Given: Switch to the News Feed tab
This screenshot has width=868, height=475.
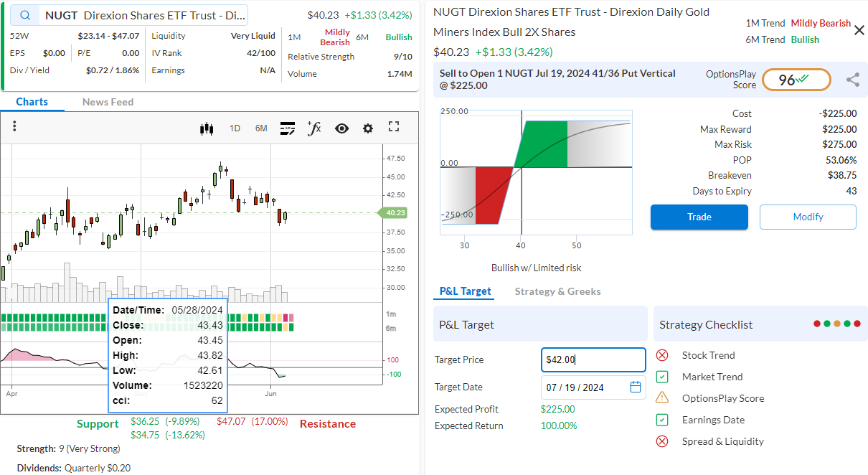Looking at the screenshot, I should click(108, 102).
